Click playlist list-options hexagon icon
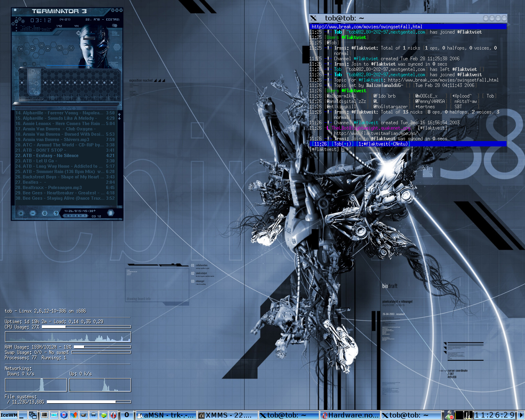Viewport: 525px width, 420px height. [110, 213]
